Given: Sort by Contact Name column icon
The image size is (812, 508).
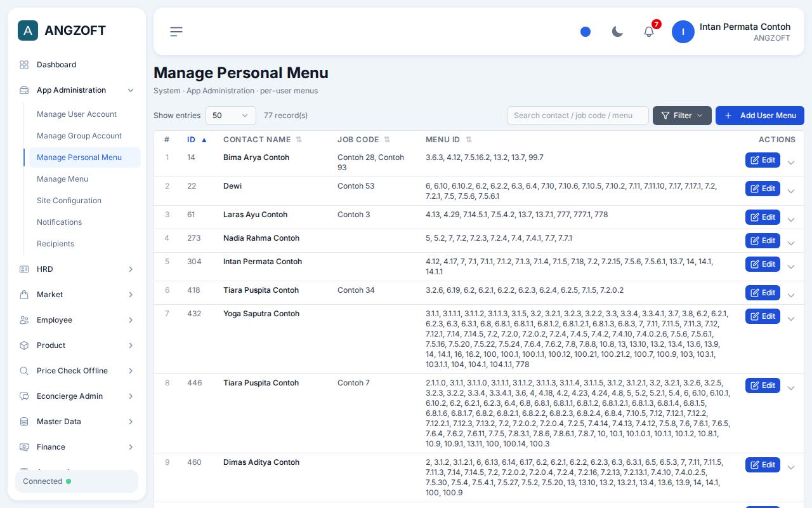Looking at the screenshot, I should 299,140.
